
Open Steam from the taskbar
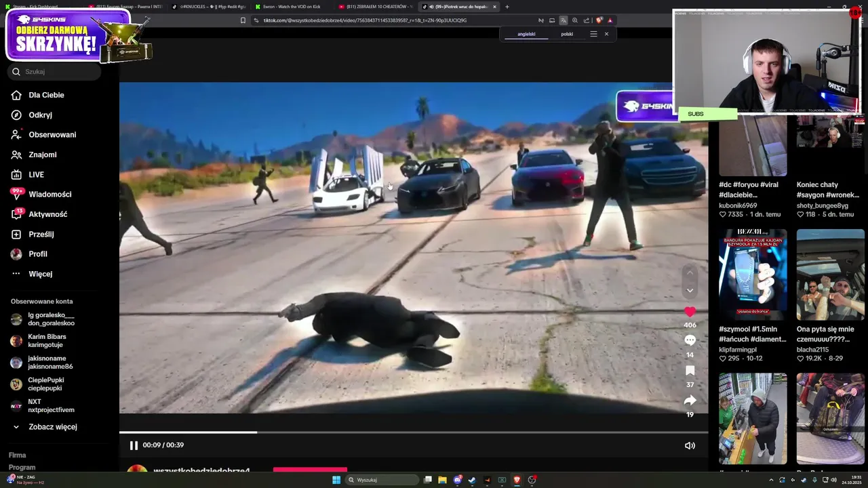(x=473, y=480)
